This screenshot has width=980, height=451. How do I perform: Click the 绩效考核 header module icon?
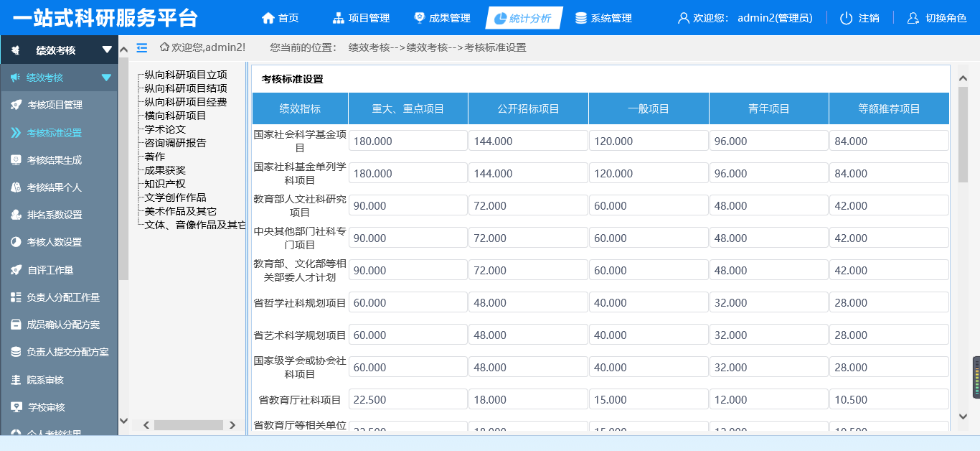point(16,50)
